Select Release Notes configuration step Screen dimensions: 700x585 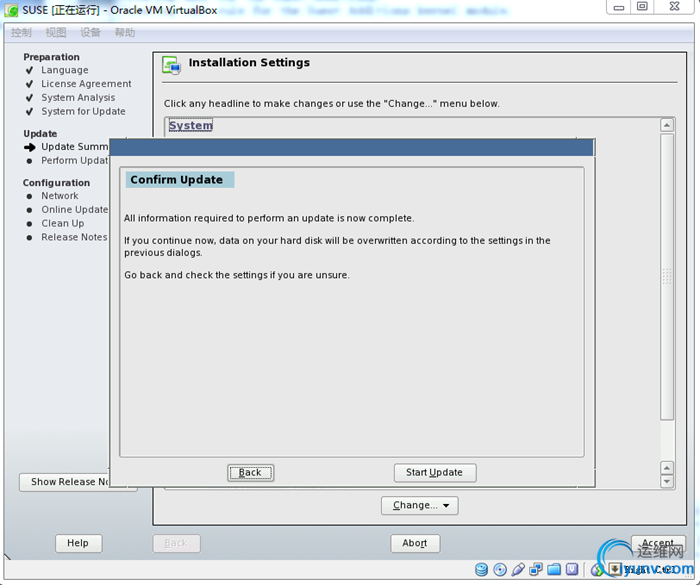74,238
